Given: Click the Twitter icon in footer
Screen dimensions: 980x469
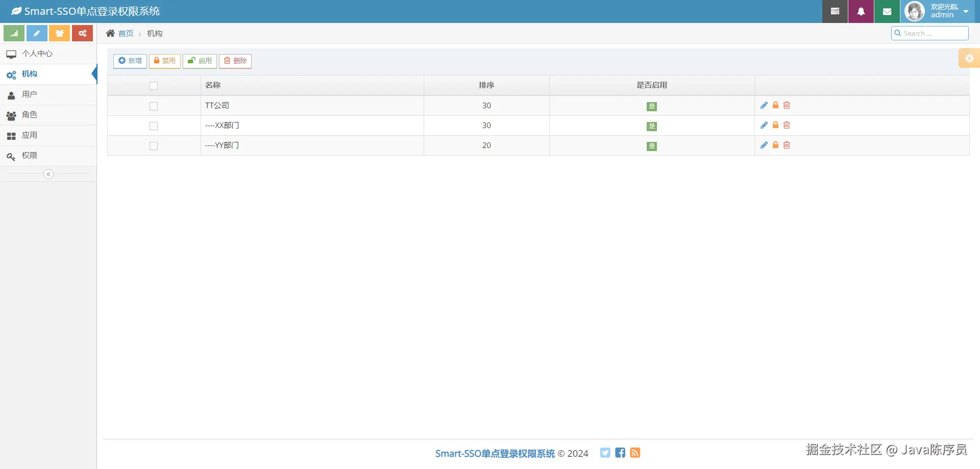Looking at the screenshot, I should pos(605,453).
